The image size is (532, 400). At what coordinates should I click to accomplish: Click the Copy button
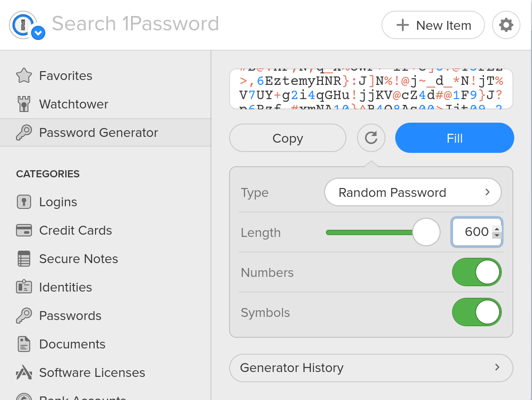pos(287,138)
